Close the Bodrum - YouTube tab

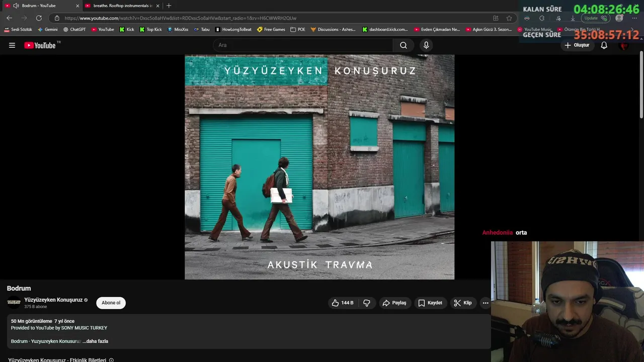pyautogui.click(x=77, y=6)
